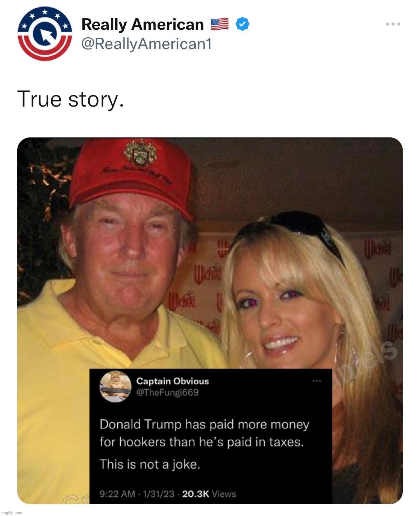Image resolution: width=420 pixels, height=516 pixels.
Task: Open the @TheFungi669 handle
Action: (x=168, y=392)
